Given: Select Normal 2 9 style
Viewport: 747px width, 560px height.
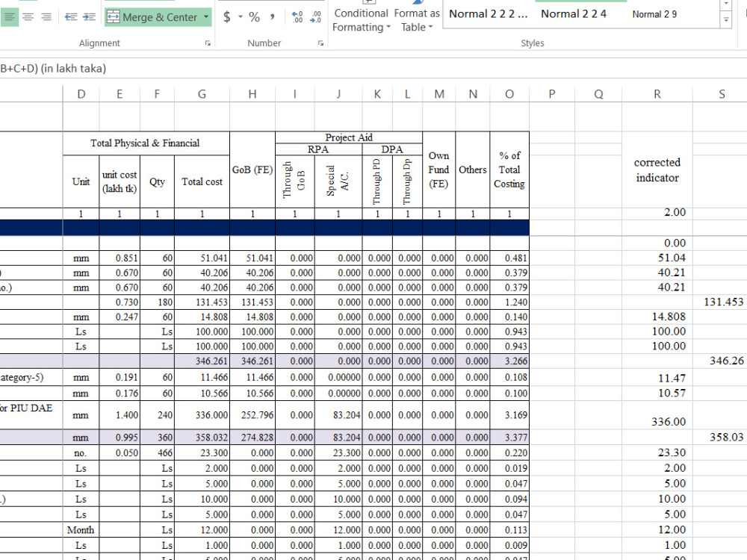Looking at the screenshot, I should point(654,13).
